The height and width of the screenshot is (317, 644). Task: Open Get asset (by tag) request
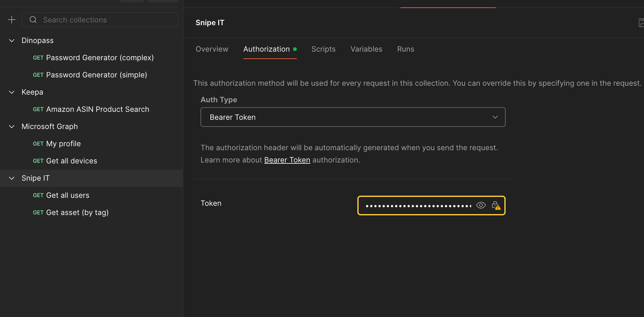tap(71, 213)
